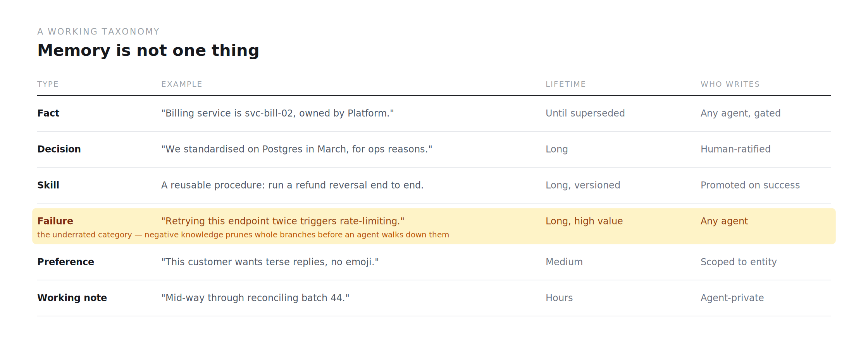The height and width of the screenshot is (347, 868).
Task: Select the Preference row label
Action: click(x=65, y=262)
